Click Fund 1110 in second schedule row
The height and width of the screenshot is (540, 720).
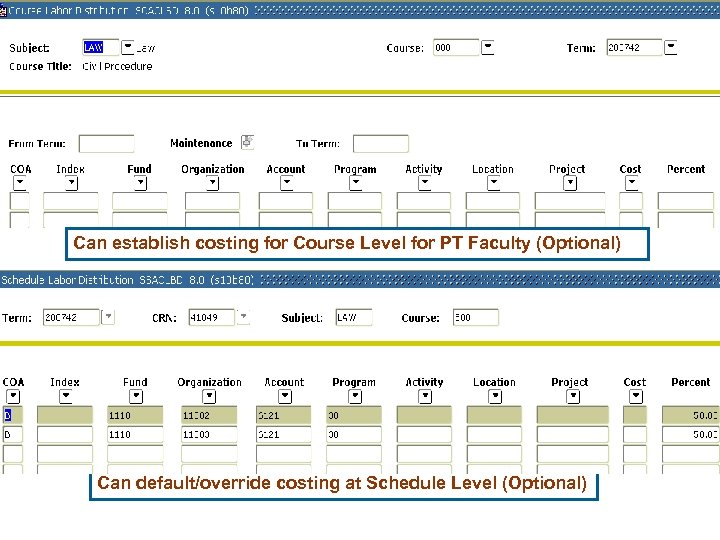pos(135,434)
